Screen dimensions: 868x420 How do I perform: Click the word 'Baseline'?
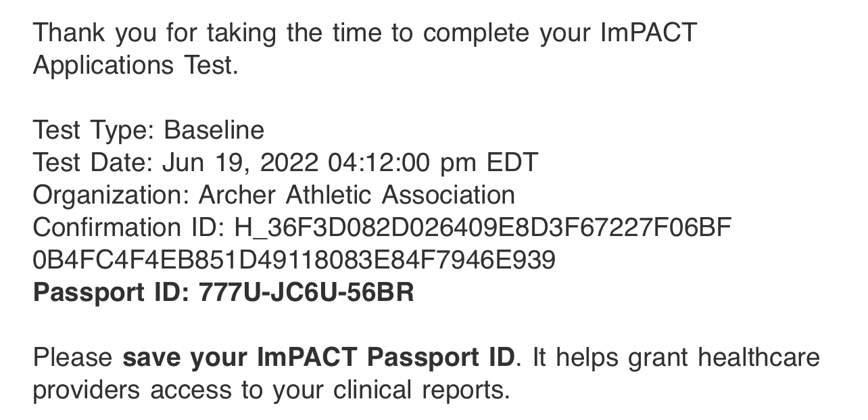click(214, 130)
